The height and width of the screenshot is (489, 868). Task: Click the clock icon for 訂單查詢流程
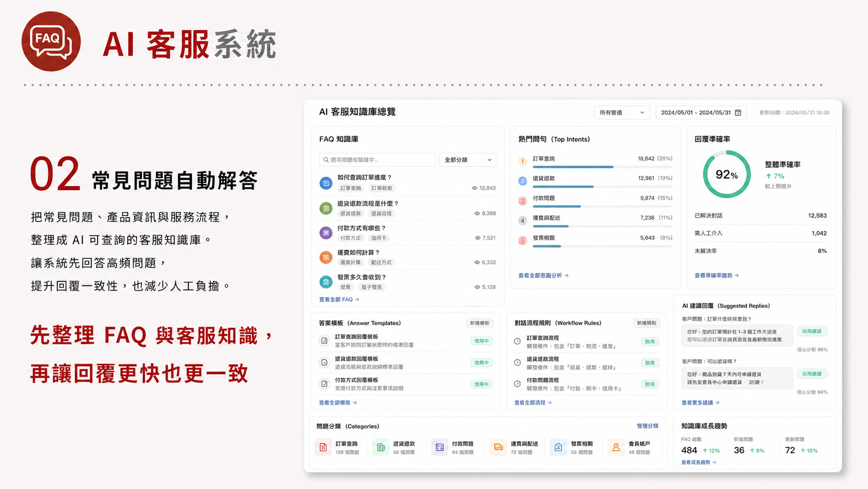pos(518,341)
